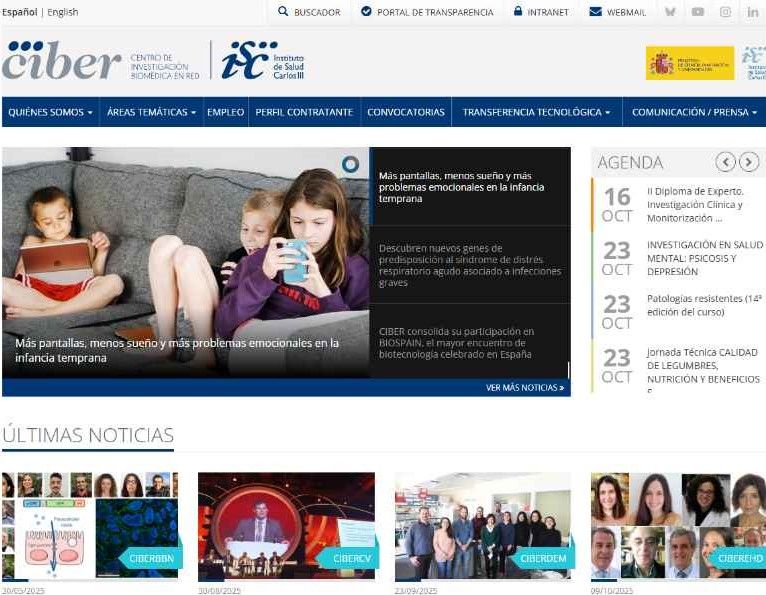
Task: Open the Empleo menu item
Action: pyautogui.click(x=225, y=112)
